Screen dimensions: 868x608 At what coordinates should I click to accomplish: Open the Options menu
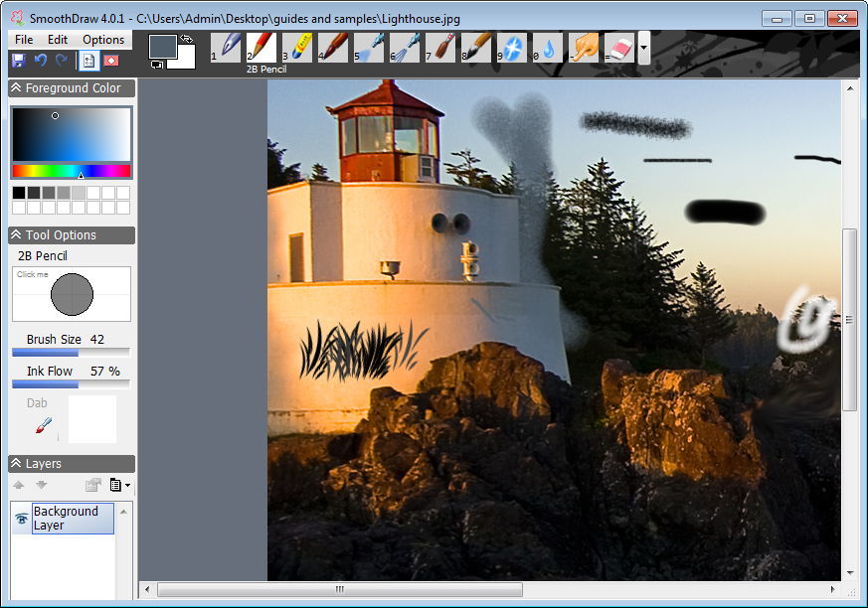(103, 40)
